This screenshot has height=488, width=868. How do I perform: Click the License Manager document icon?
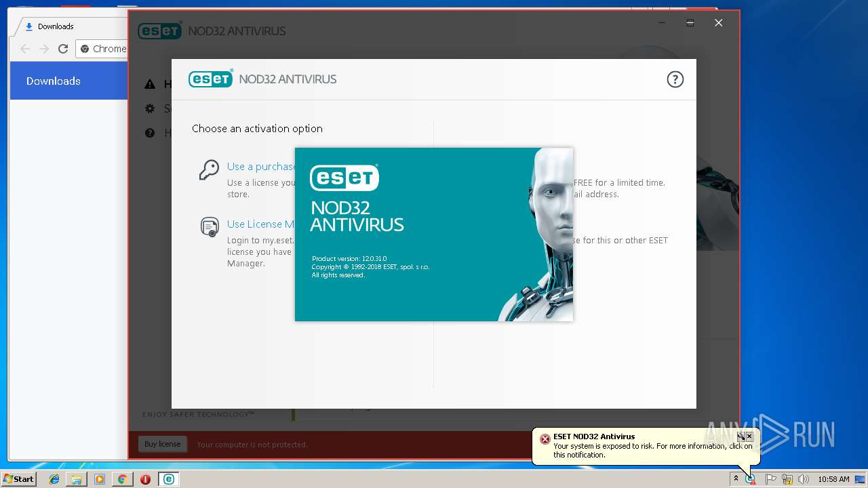coord(210,226)
